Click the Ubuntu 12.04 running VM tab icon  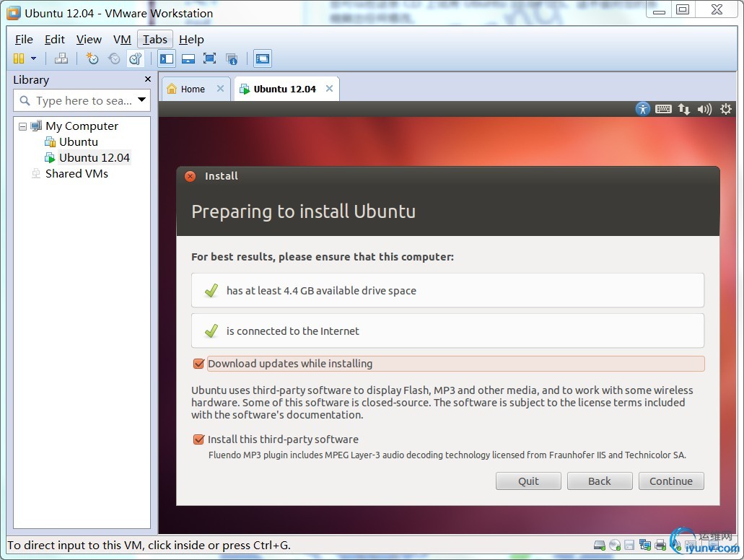(x=245, y=89)
